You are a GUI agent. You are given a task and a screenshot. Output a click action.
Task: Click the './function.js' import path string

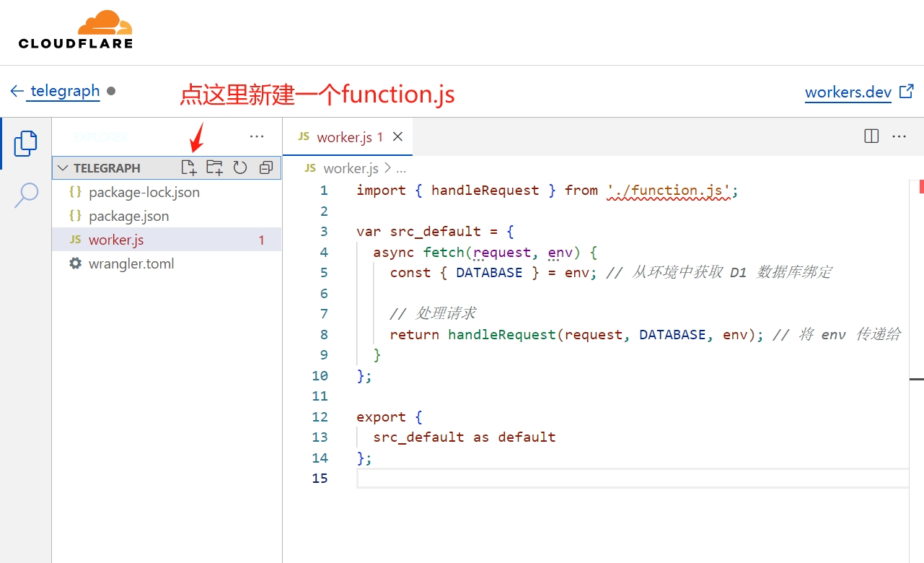pyautogui.click(x=669, y=191)
